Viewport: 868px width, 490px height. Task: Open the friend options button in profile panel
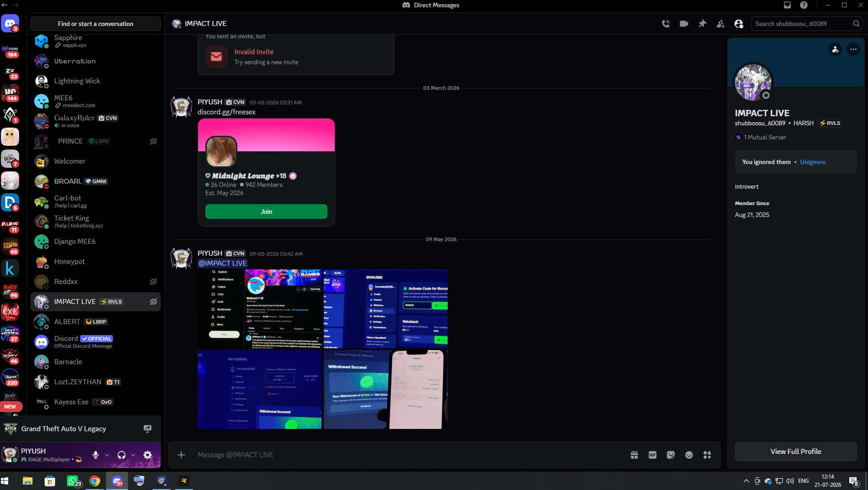pyautogui.click(x=835, y=49)
